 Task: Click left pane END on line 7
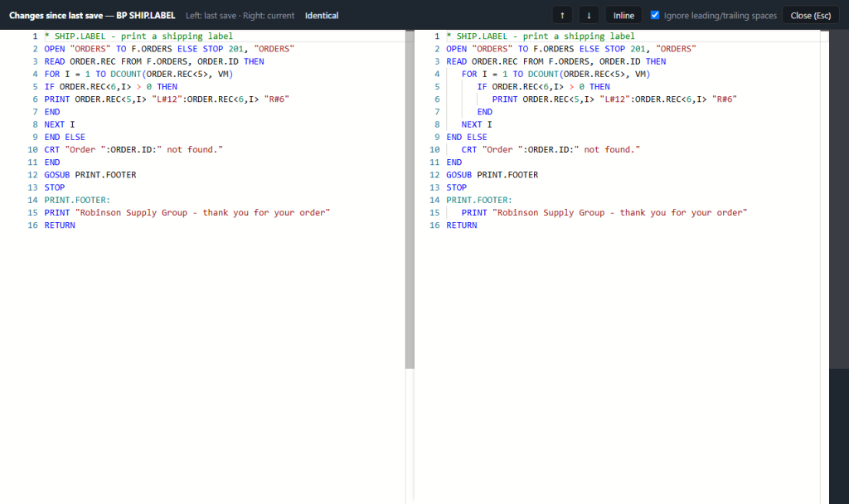tap(52, 112)
